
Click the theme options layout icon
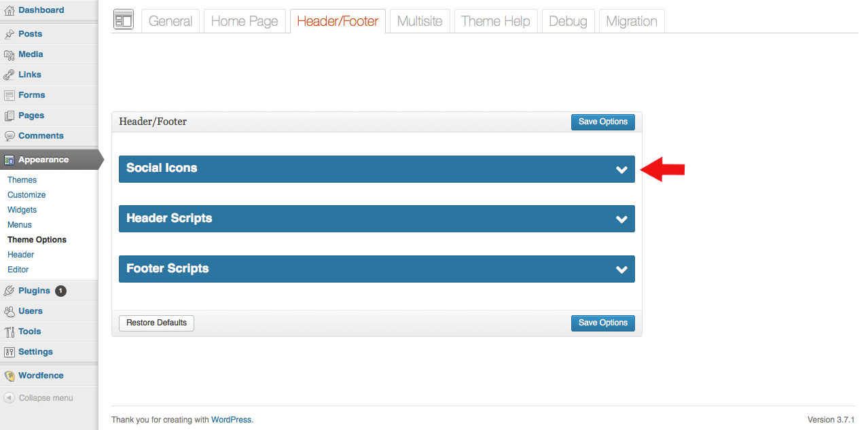click(123, 20)
